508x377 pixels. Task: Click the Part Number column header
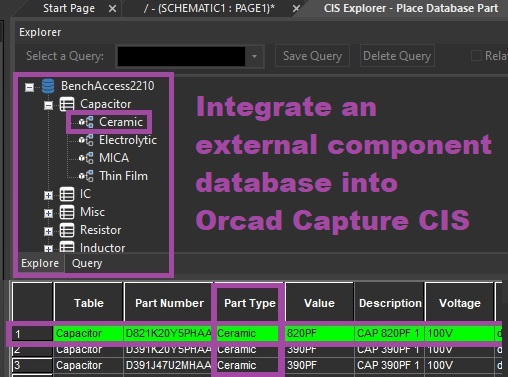pyautogui.click(x=169, y=303)
